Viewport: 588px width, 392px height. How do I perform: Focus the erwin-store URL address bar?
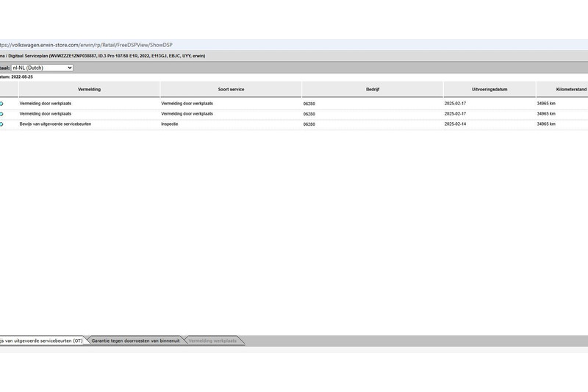(88, 45)
